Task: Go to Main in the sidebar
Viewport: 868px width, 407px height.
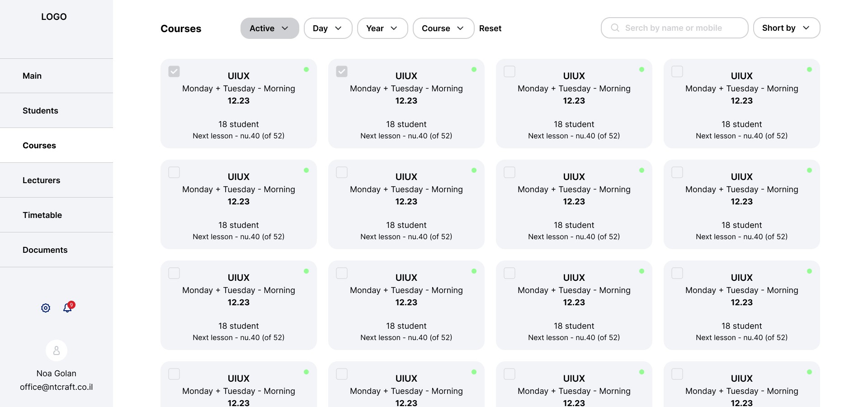Action: click(x=57, y=76)
